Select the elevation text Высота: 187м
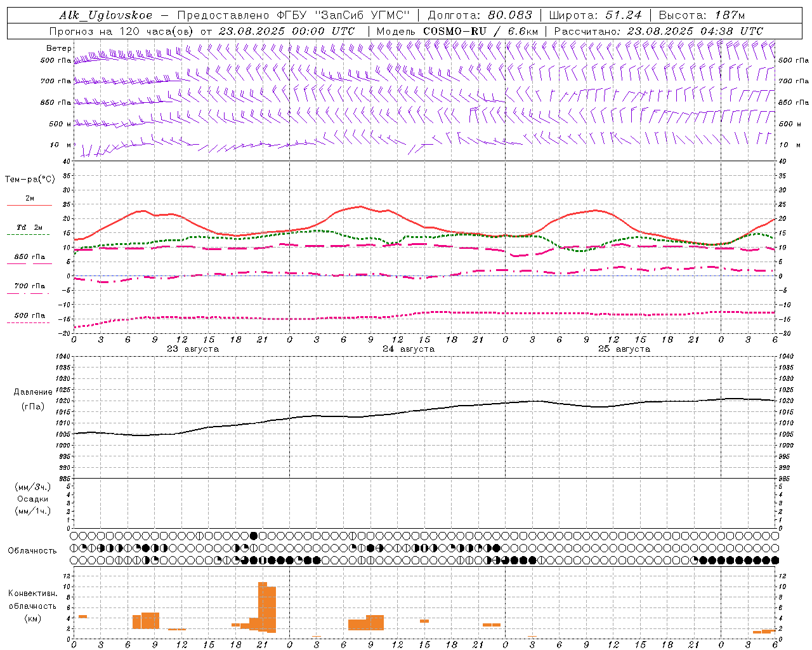The image size is (812, 650). coord(702,15)
